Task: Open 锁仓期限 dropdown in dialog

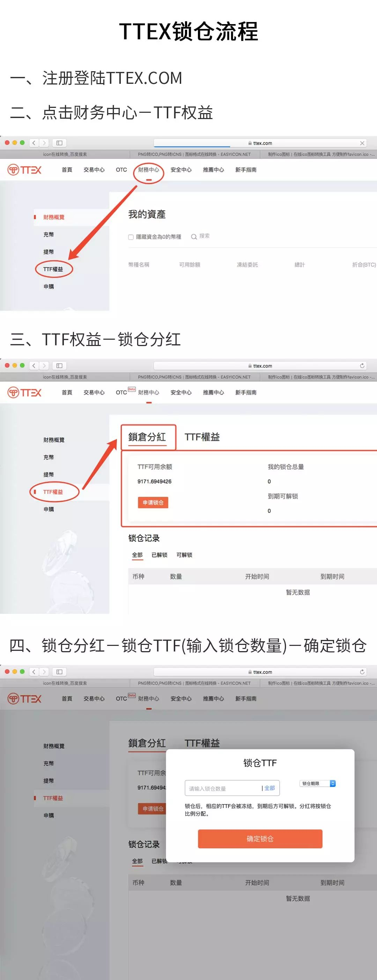Action: tap(318, 784)
